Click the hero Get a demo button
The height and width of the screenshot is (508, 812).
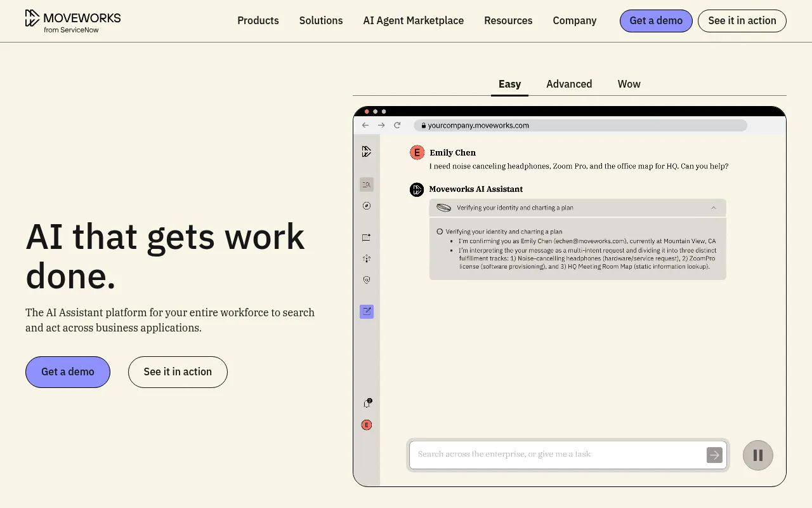(68, 372)
